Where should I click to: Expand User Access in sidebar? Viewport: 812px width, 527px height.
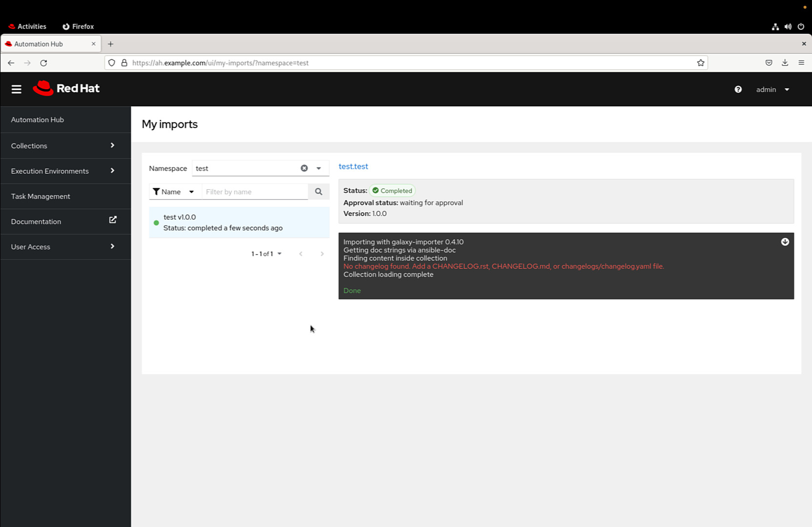(x=65, y=247)
